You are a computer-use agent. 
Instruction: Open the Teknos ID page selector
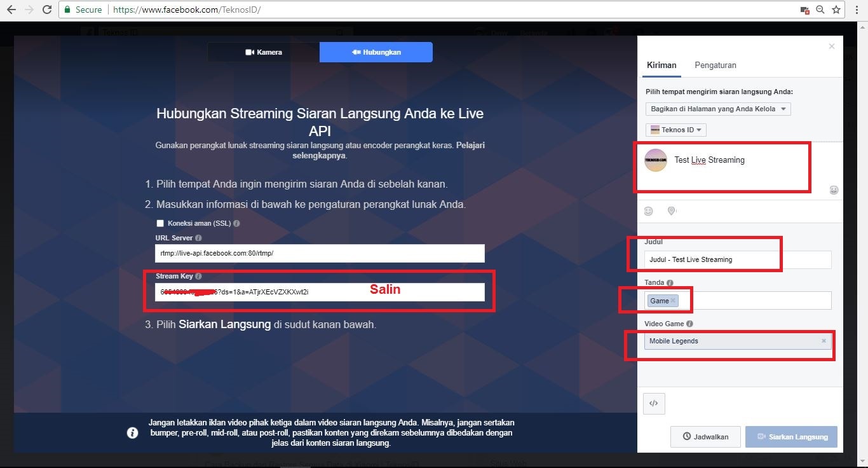[676, 130]
